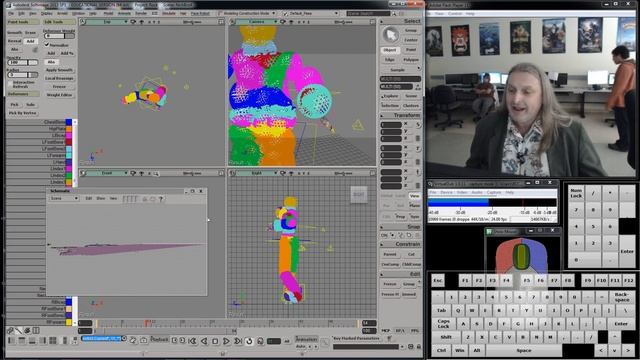
Task: Maximize the Top viewport with corner icon
Action: (221, 22)
